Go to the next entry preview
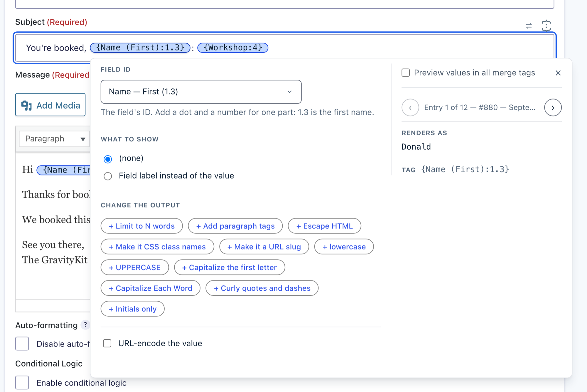Image resolution: width=587 pixels, height=392 pixels. click(x=553, y=108)
